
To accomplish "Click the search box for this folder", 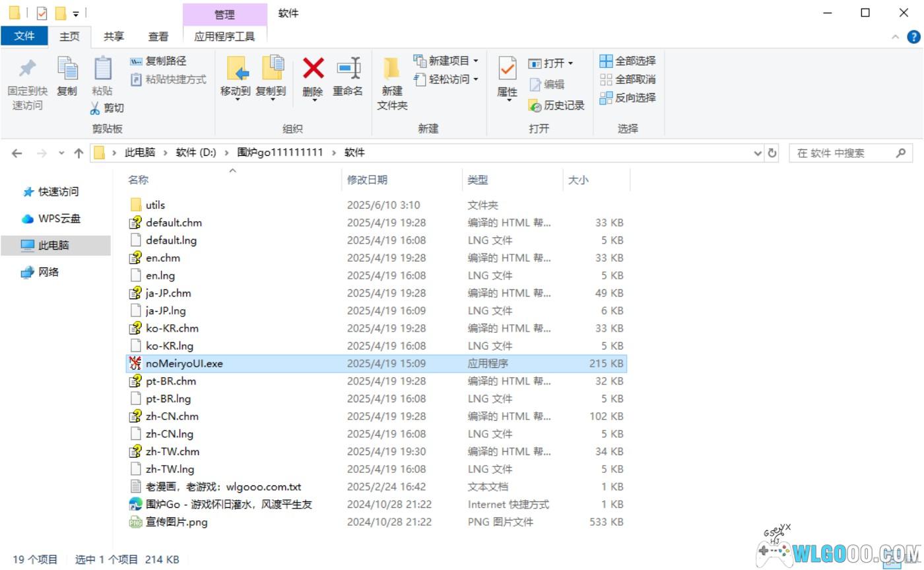I will pyautogui.click(x=843, y=153).
